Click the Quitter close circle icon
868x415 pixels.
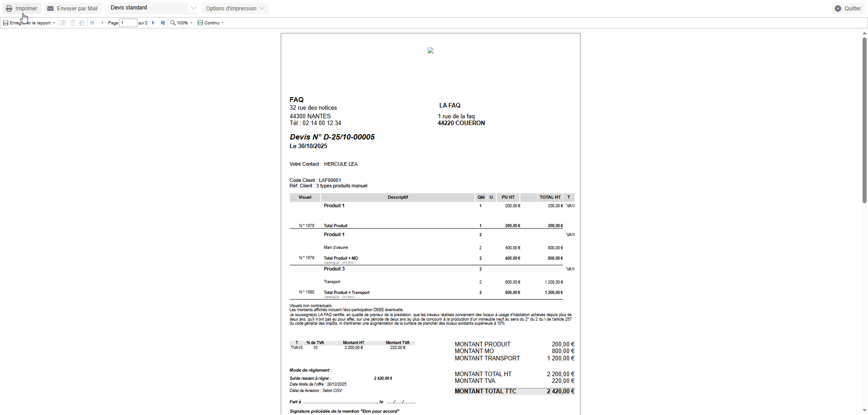(x=838, y=9)
